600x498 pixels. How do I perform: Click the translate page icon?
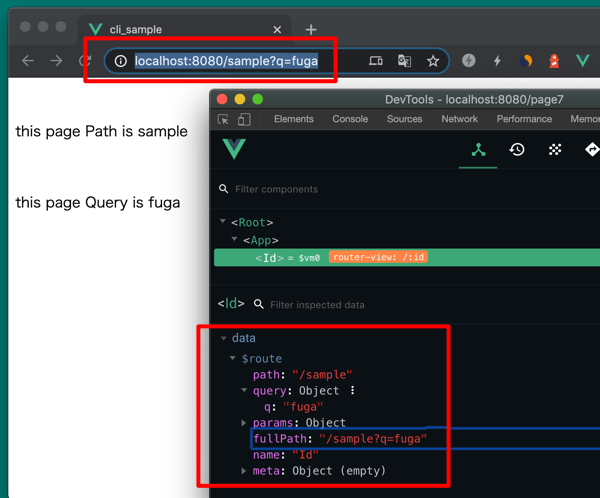404,60
